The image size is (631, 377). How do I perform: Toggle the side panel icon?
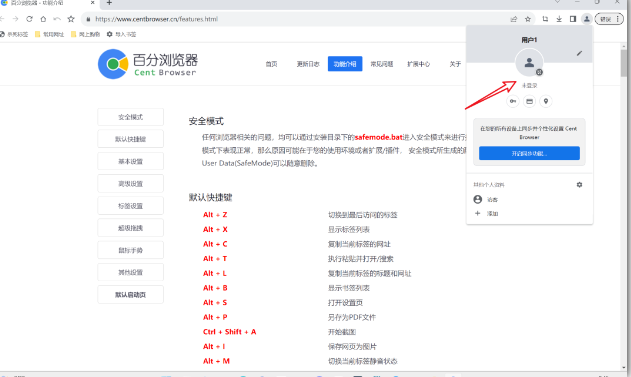[573, 19]
